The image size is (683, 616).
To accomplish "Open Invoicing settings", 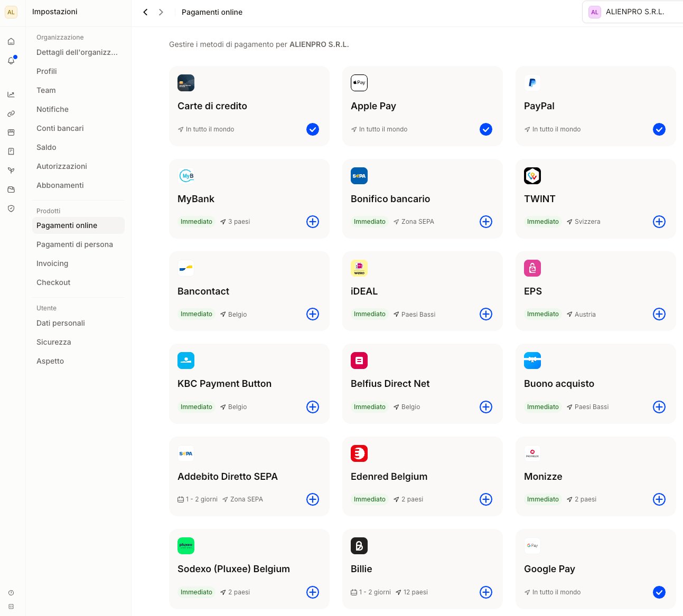I will (x=78, y=263).
